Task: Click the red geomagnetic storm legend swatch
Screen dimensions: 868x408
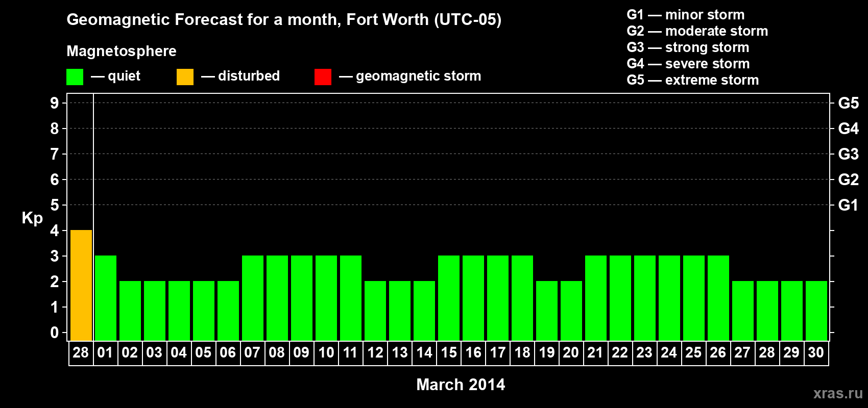Action: (323, 77)
